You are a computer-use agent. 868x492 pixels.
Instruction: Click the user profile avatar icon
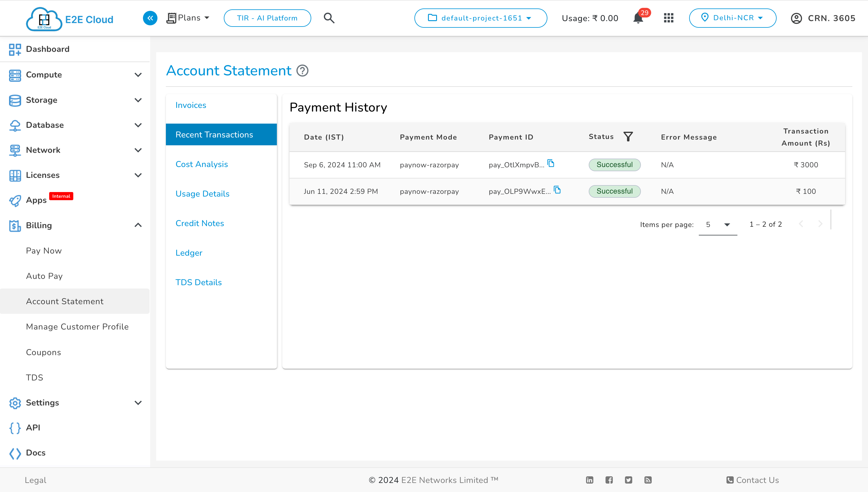[796, 18]
